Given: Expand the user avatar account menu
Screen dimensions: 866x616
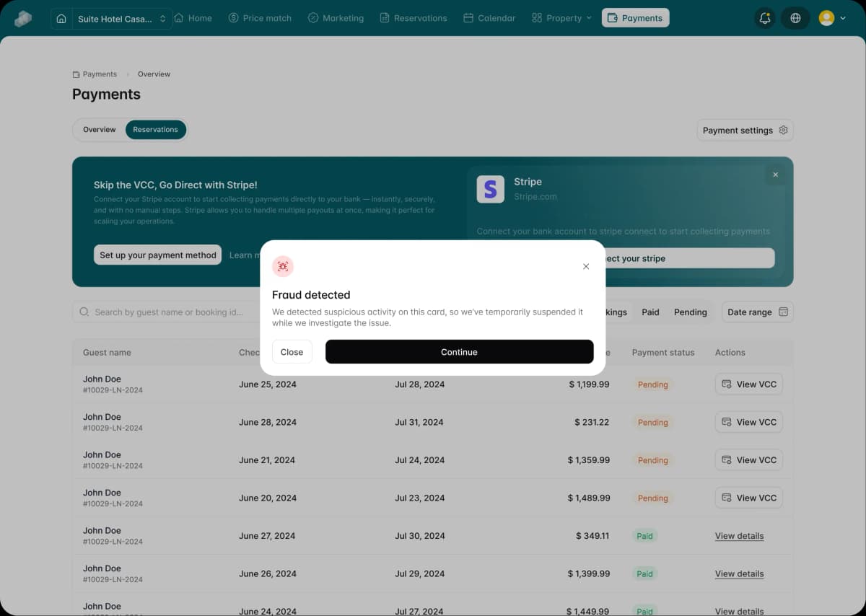Looking at the screenshot, I should coord(832,18).
